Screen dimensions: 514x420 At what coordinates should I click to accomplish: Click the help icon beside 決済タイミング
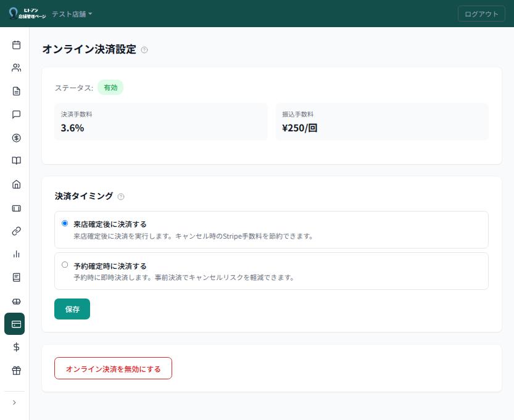pos(121,197)
